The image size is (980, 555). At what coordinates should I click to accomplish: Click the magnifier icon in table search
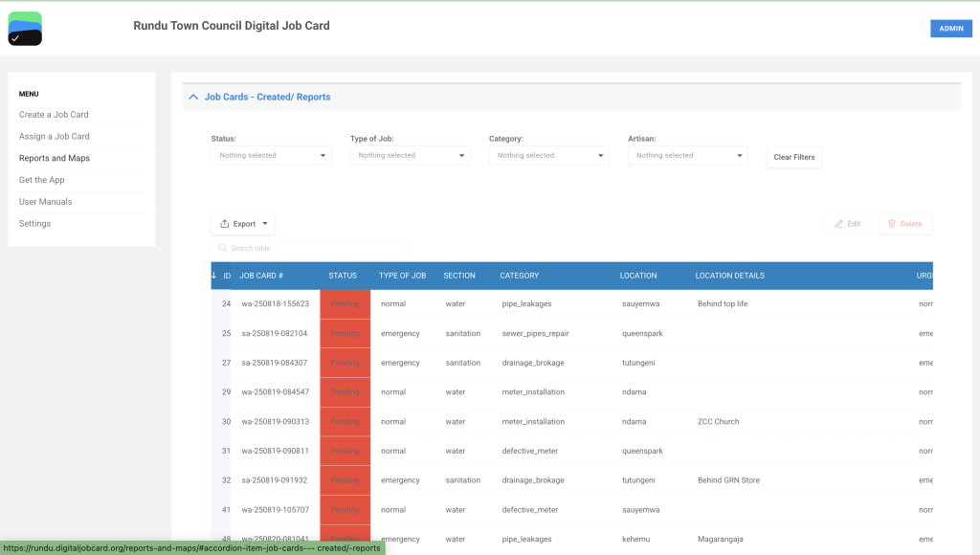pyautogui.click(x=222, y=249)
